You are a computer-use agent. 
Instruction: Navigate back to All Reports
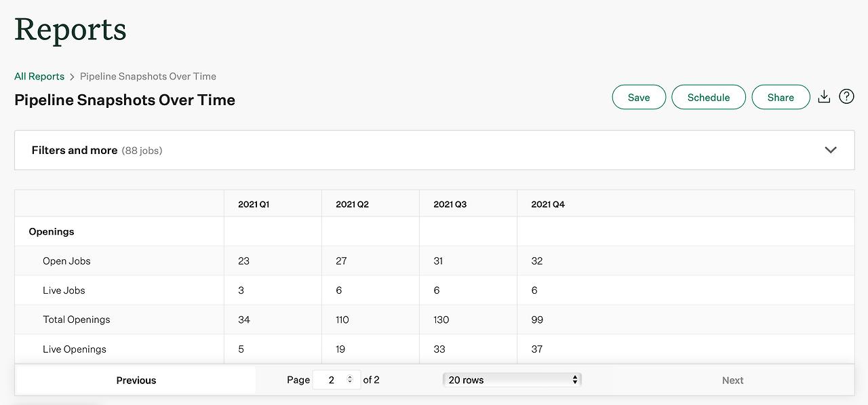pyautogui.click(x=39, y=76)
